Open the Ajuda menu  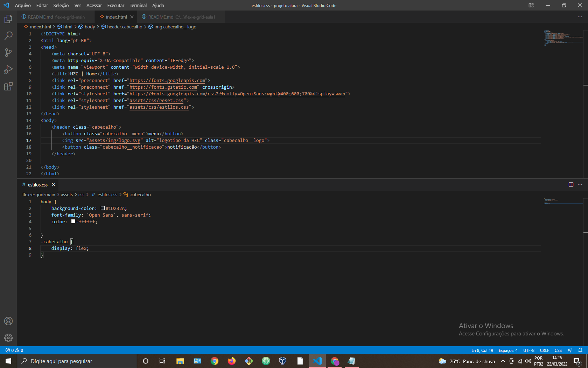158,5
